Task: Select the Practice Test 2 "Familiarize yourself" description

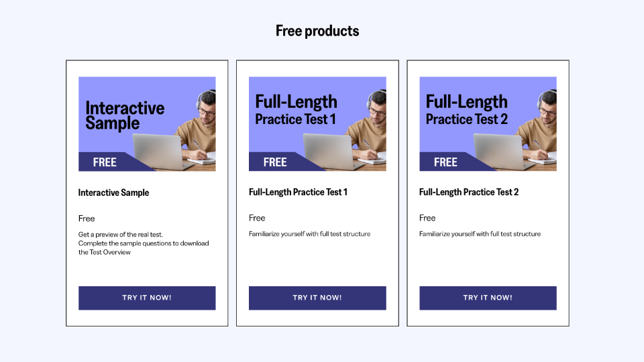Action: (480, 234)
